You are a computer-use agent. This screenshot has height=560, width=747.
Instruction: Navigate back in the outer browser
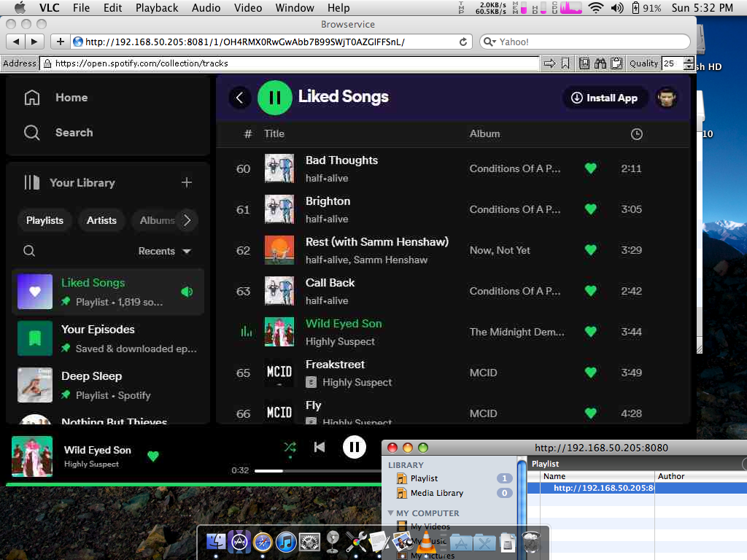pos(16,42)
